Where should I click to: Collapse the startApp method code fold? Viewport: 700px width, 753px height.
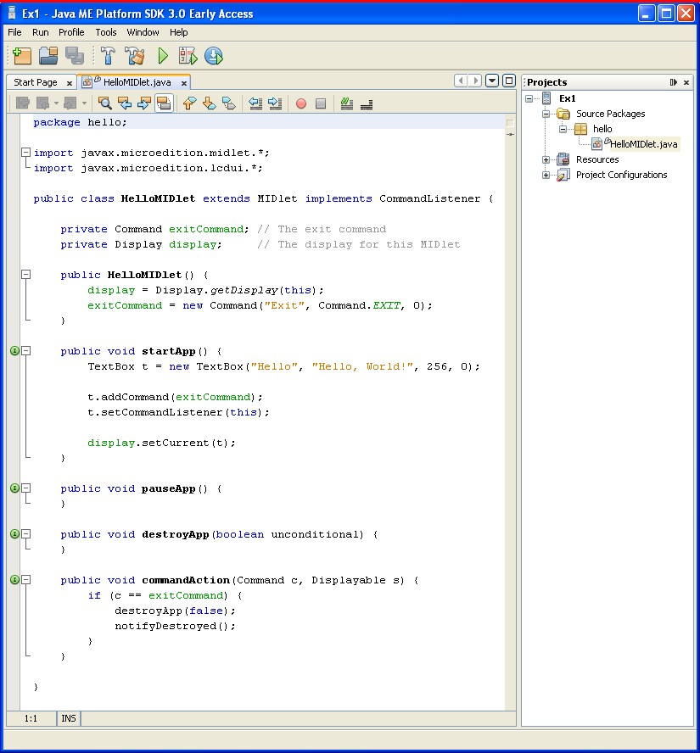25,351
